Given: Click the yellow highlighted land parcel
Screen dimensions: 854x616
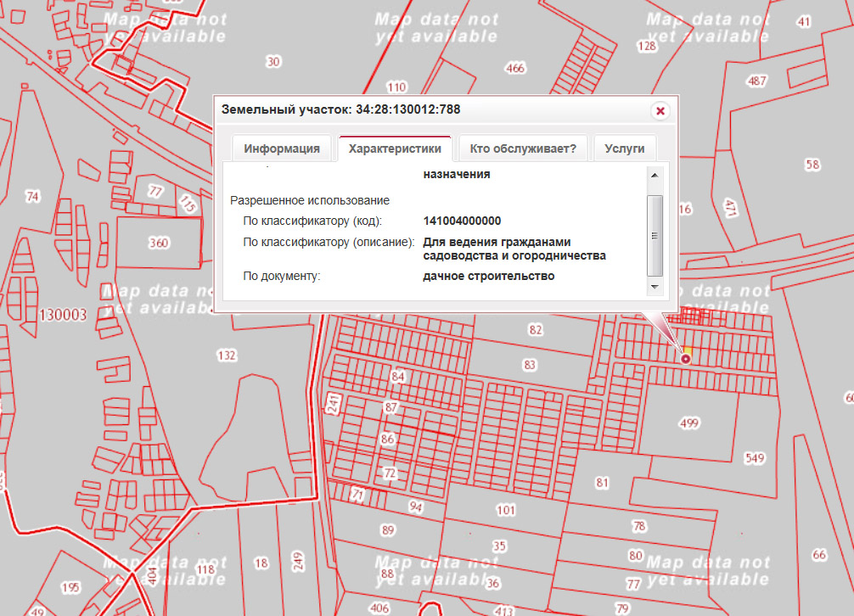Looking at the screenshot, I should click(x=688, y=350).
